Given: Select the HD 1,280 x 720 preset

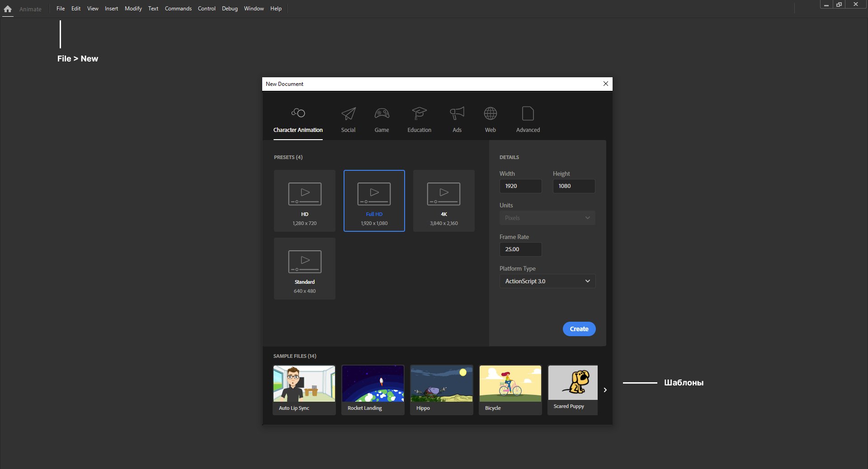Looking at the screenshot, I should click(305, 201).
